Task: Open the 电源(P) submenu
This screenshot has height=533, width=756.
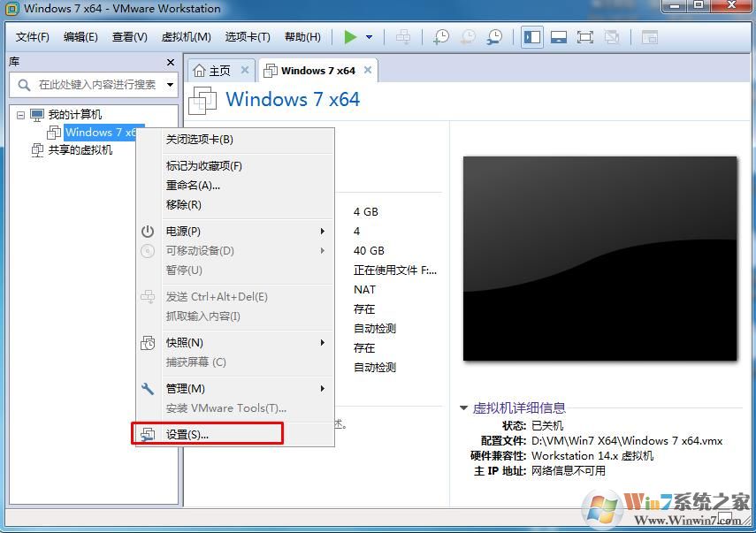Action: (x=235, y=232)
